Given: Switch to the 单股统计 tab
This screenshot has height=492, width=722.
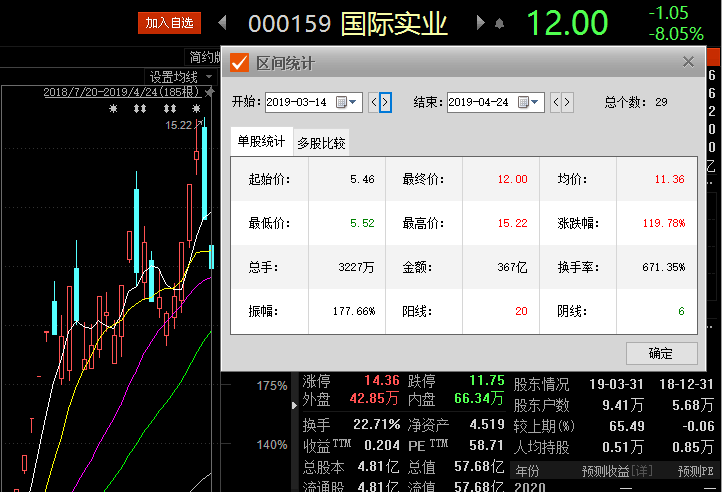Looking at the screenshot, I should (261, 142).
